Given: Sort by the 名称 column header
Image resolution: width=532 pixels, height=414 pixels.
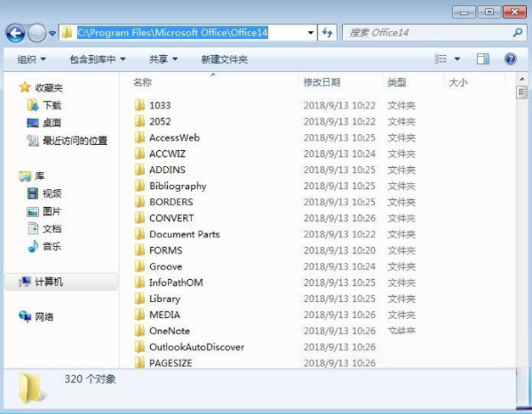Looking at the screenshot, I should click(x=142, y=82).
